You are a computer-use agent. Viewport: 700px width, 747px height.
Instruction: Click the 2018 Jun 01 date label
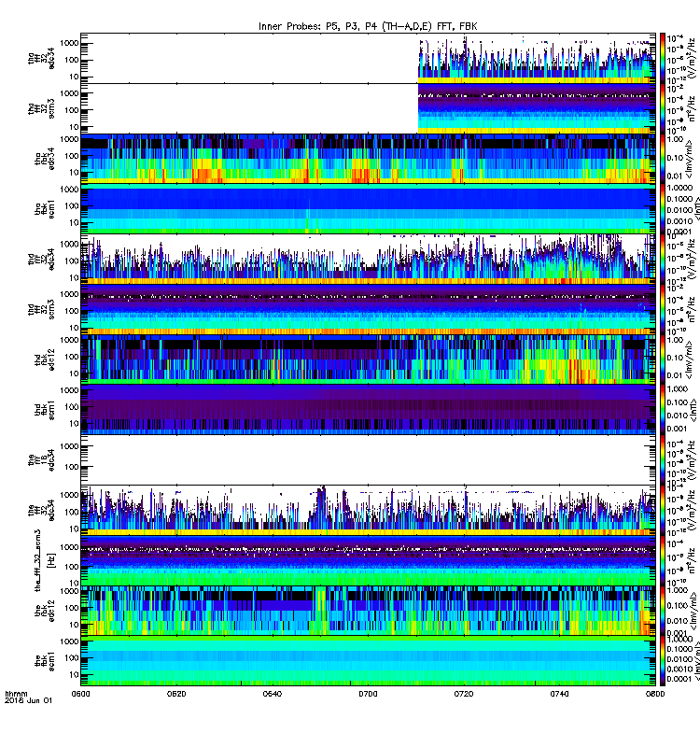tap(28, 700)
